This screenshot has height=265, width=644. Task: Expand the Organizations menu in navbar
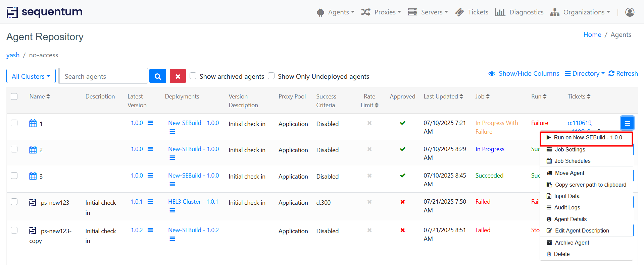(580, 12)
